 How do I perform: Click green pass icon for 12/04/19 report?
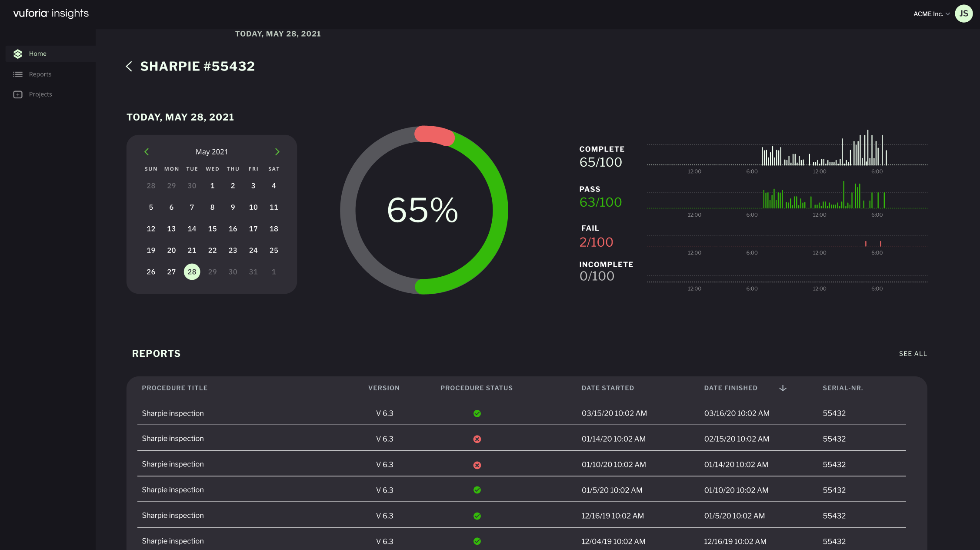point(477,541)
